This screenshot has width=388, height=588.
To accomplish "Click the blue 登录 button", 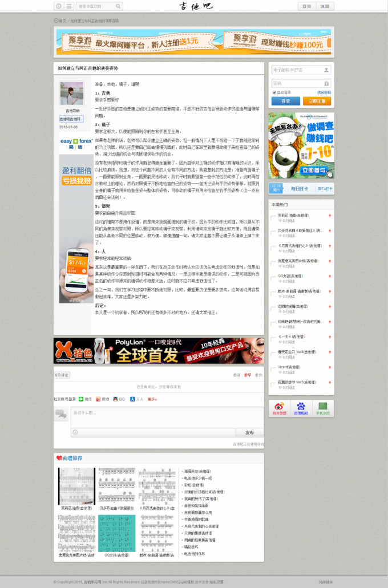I will point(285,102).
